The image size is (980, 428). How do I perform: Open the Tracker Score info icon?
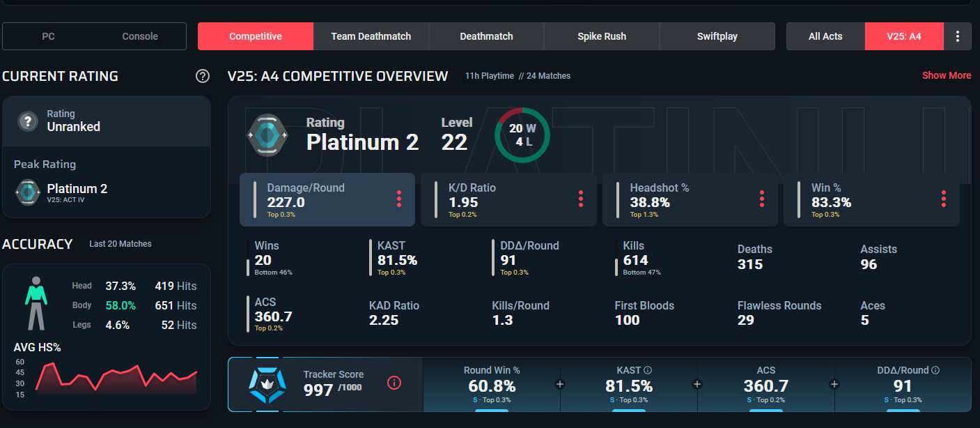point(394,382)
